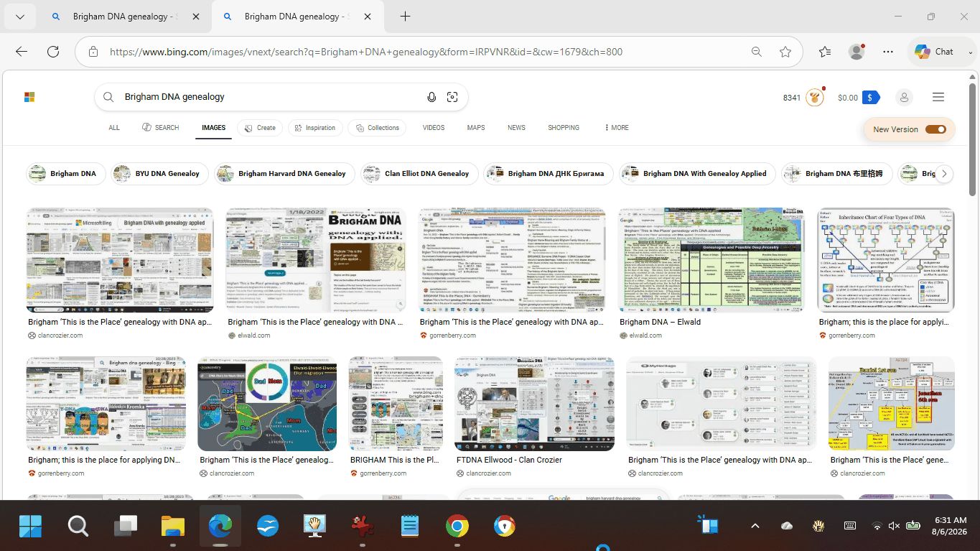This screenshot has width=980, height=551.
Task: Open the MyHeritage family tree thumbnail
Action: click(721, 404)
